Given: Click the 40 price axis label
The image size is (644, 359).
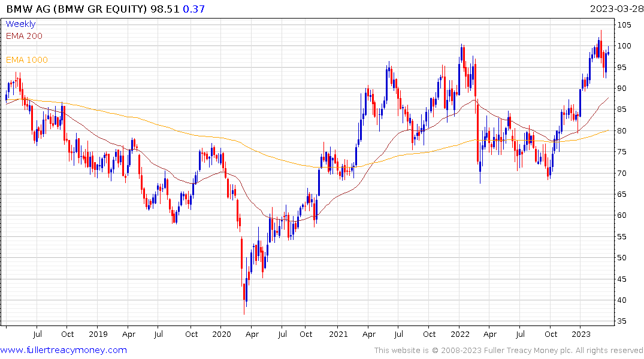Looking at the screenshot, I should [x=622, y=300].
